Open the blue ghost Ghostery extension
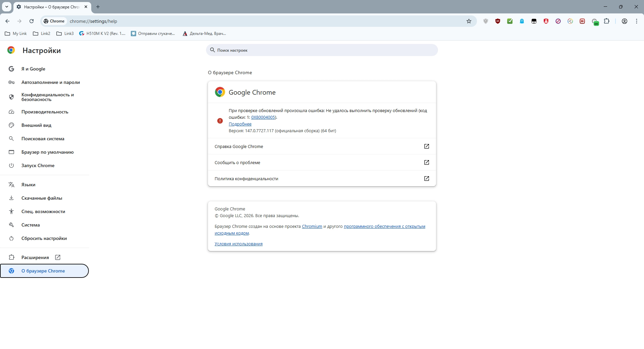The width and height of the screenshot is (644, 349). (522, 21)
